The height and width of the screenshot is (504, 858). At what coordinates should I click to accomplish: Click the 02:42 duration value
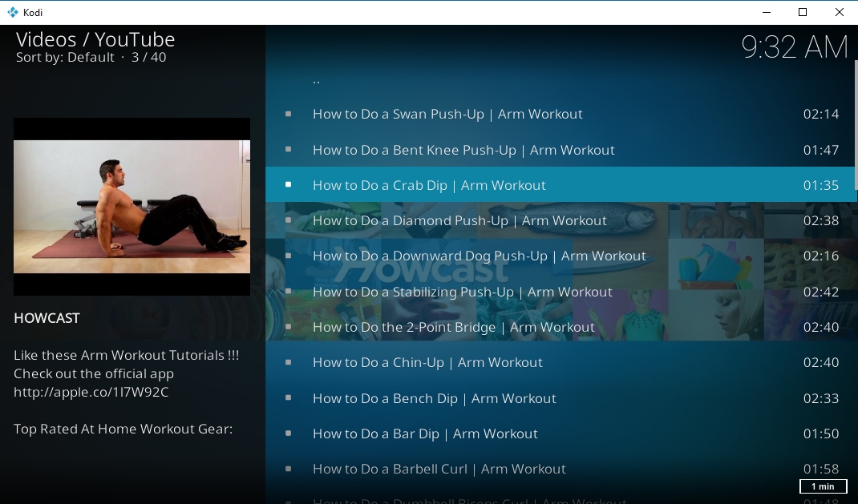click(x=821, y=292)
